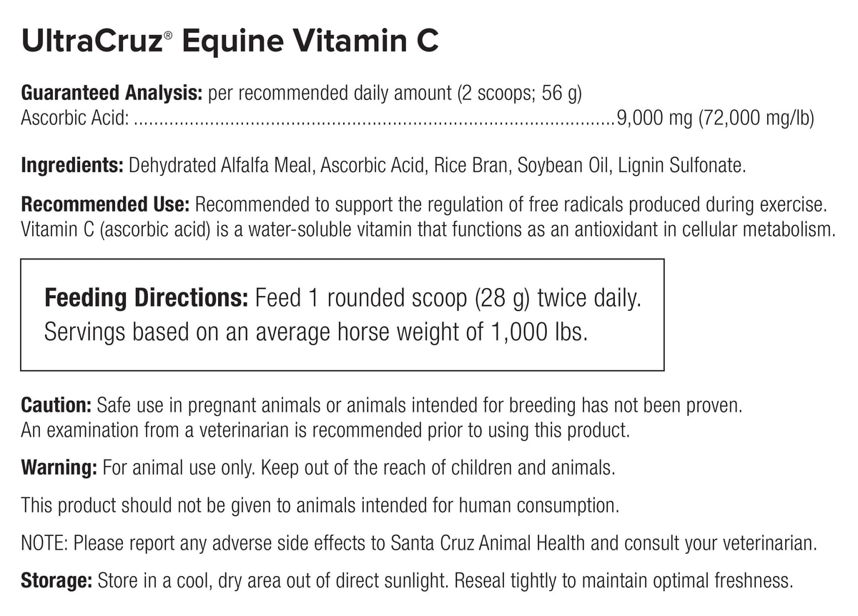
Task: Click the sentence starting Vitamin C (ascorbic acid)
Action: (x=428, y=230)
